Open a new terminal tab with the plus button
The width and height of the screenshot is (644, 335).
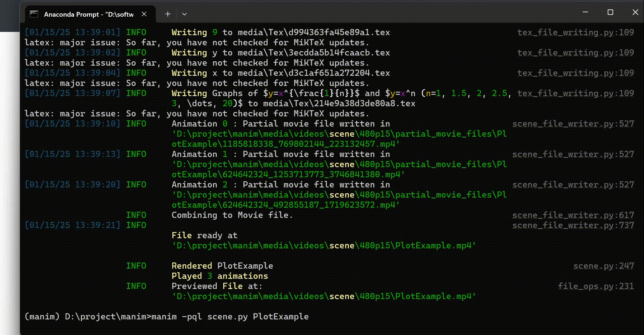coord(168,14)
